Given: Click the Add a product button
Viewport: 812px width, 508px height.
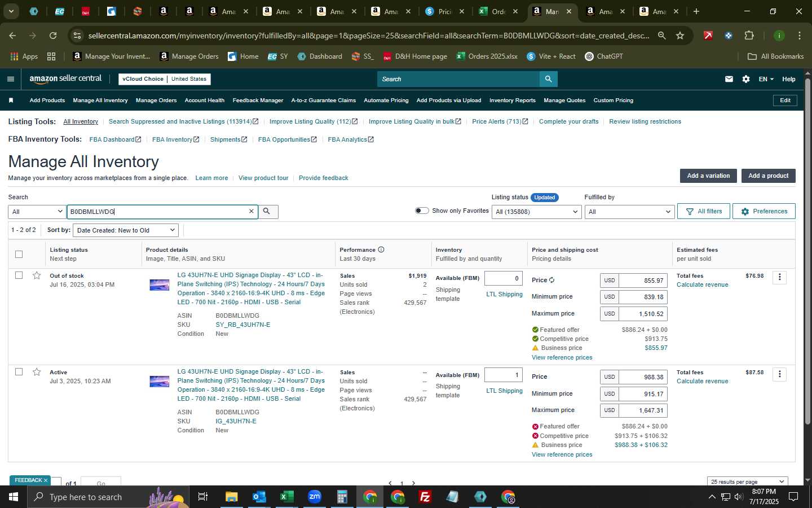Looking at the screenshot, I should 768,176.
